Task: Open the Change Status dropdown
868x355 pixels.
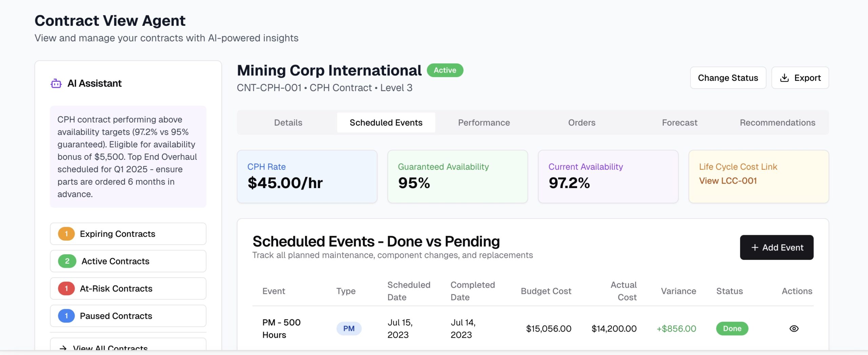Action: pos(728,77)
